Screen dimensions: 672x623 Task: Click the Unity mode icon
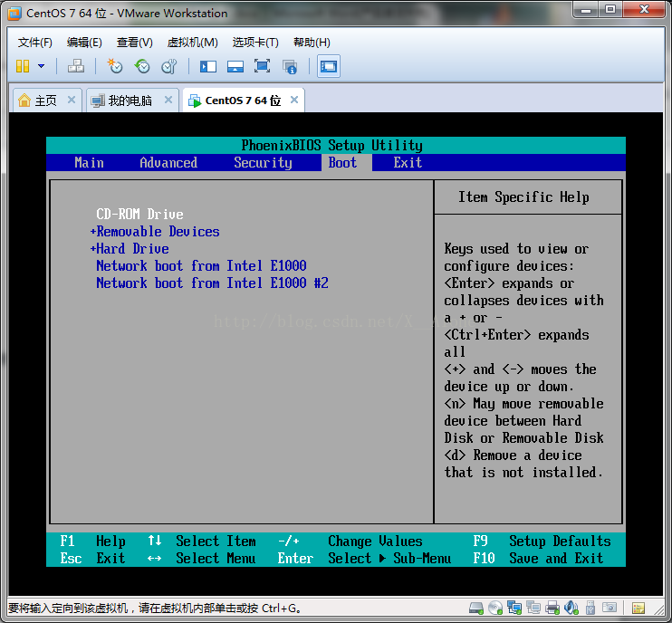[290, 66]
